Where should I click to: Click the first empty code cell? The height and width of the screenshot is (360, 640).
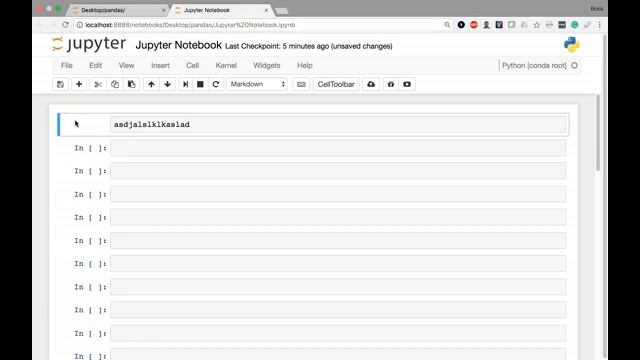[338, 148]
